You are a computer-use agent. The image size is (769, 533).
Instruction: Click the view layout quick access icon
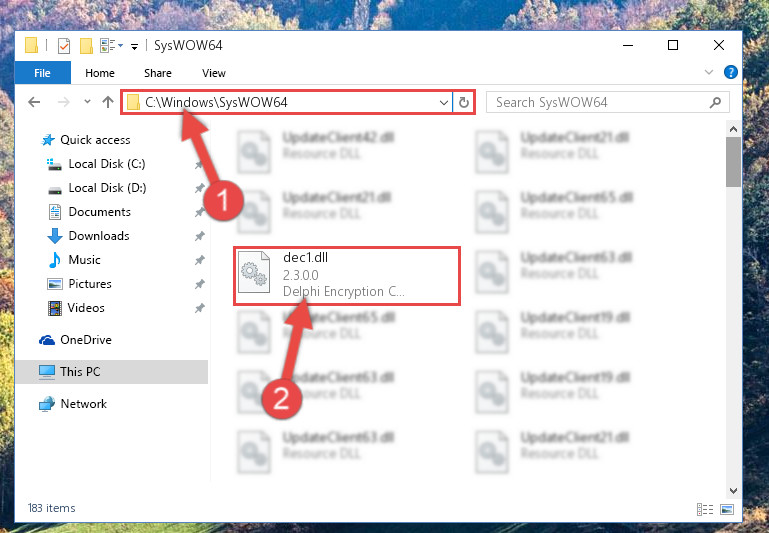click(x=108, y=46)
